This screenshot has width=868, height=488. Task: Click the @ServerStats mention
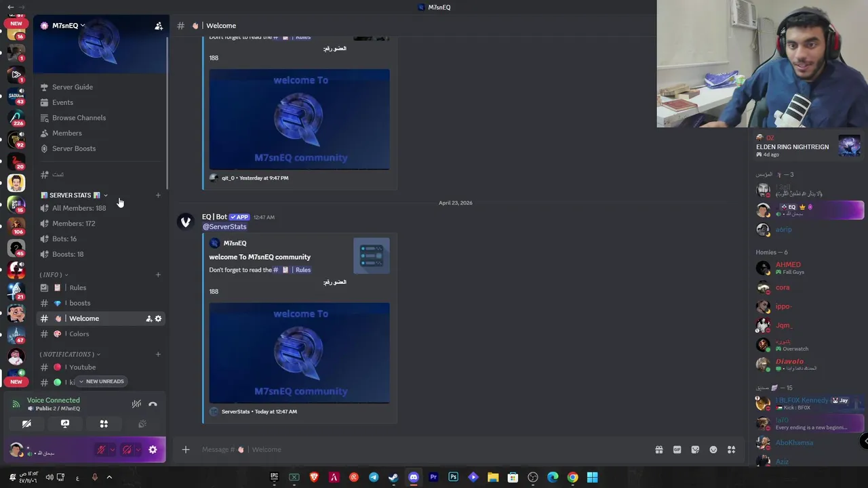[224, 226]
